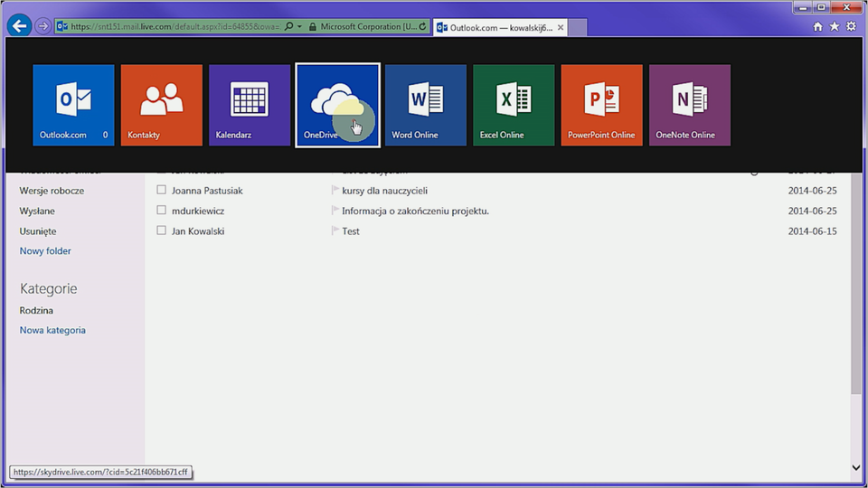Open the Outlook.com app tile
Image resolution: width=868 pixels, height=488 pixels.
(73, 105)
